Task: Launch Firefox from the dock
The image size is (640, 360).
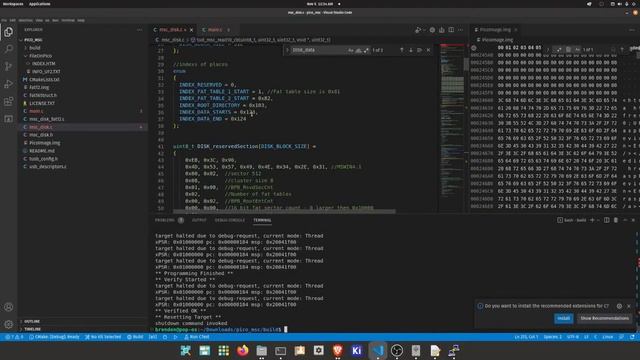Action: pos(242,351)
